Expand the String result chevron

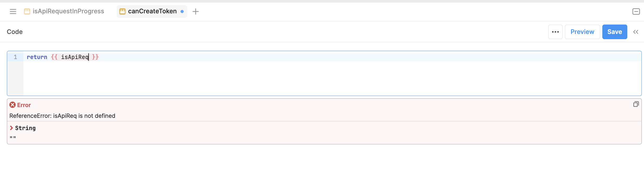click(11, 128)
